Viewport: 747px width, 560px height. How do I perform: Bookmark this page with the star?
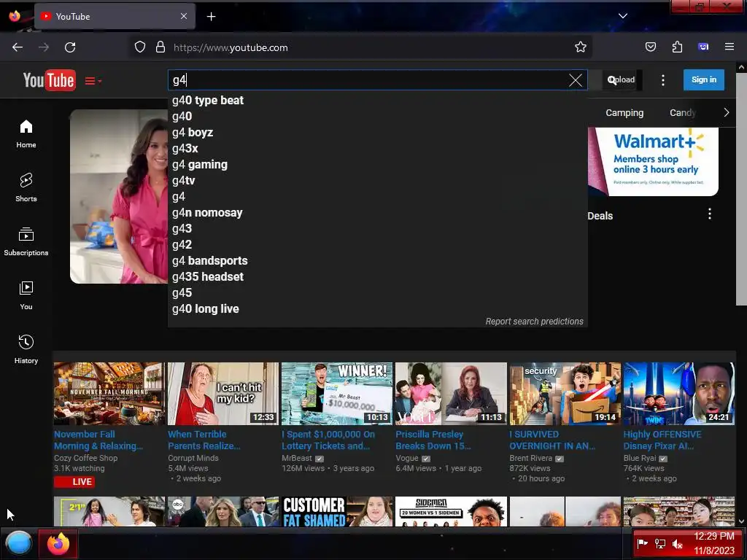[x=580, y=47]
